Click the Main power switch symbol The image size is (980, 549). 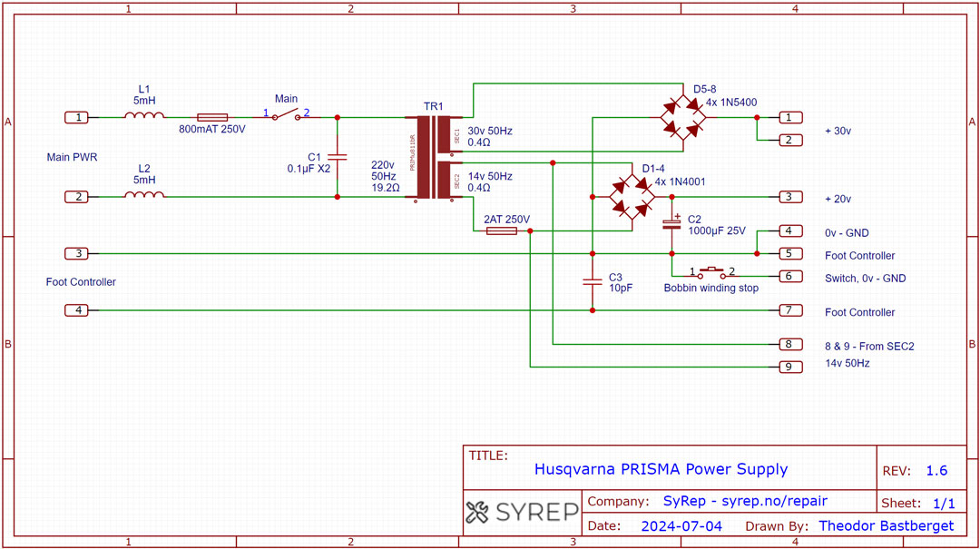pyautogui.click(x=287, y=115)
